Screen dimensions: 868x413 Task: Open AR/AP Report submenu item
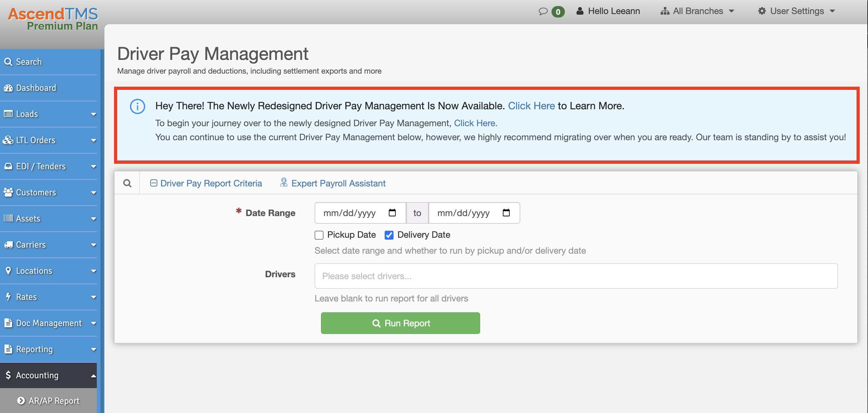pos(48,401)
